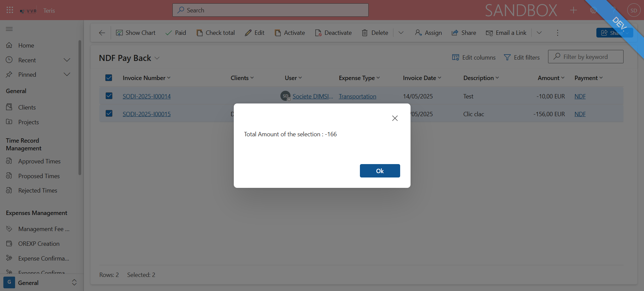Image resolution: width=644 pixels, height=291 pixels.
Task: Open Invoice Date column header menu
Action: pos(422,78)
